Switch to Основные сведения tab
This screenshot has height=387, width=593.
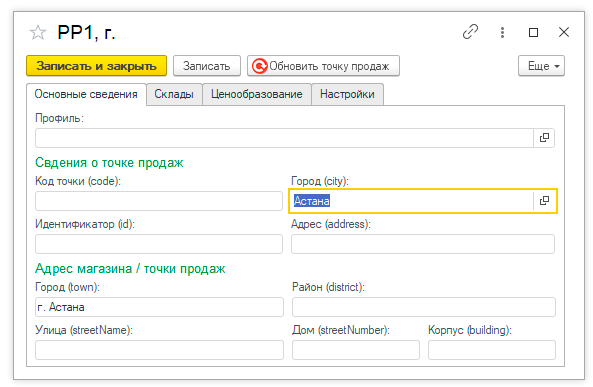[86, 94]
